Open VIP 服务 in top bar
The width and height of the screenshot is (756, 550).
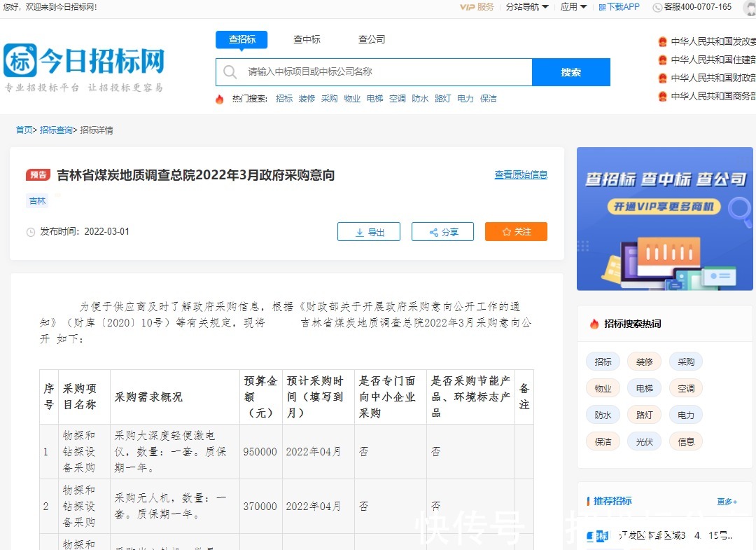click(x=477, y=7)
